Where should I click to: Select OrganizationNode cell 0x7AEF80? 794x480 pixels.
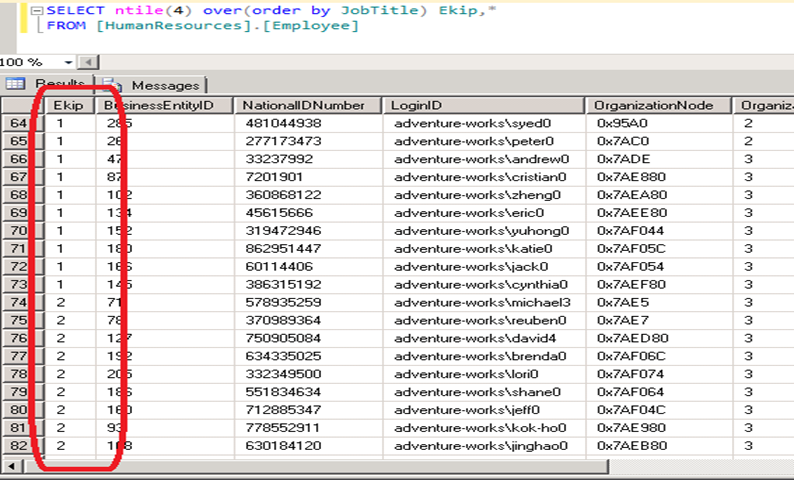[659, 285]
